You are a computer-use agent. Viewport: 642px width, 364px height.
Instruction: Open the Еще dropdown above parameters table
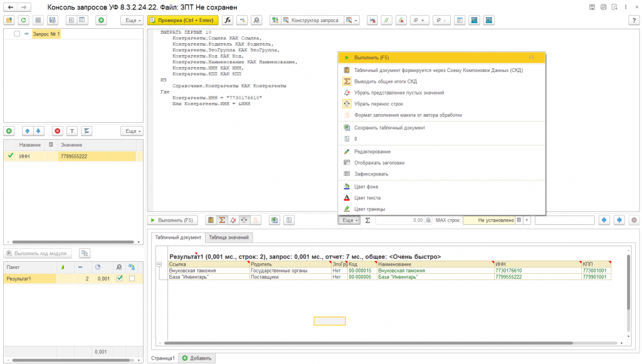[132, 131]
